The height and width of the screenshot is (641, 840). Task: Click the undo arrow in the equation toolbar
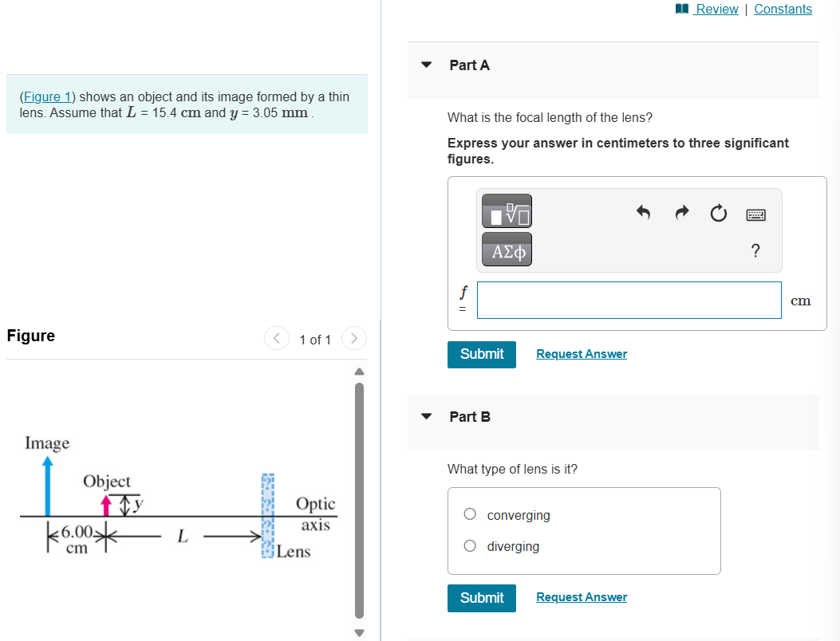coord(644,213)
